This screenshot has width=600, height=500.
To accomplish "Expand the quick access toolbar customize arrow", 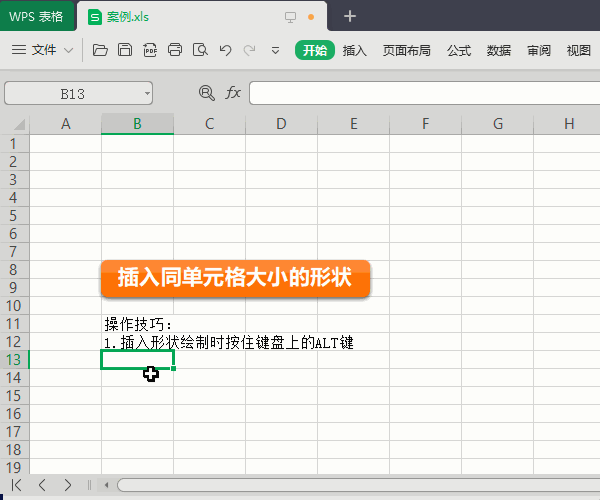I will pyautogui.click(x=275, y=50).
